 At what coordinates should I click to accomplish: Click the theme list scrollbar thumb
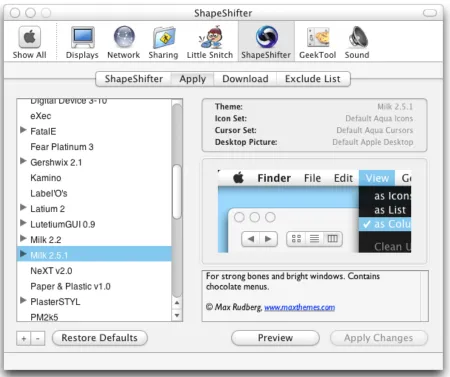click(177, 192)
